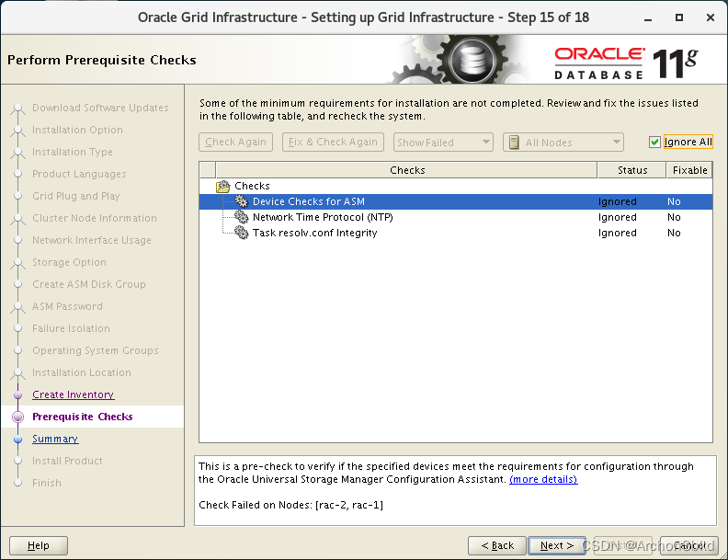Minimize the installer window
The image size is (728, 560).
[648, 18]
